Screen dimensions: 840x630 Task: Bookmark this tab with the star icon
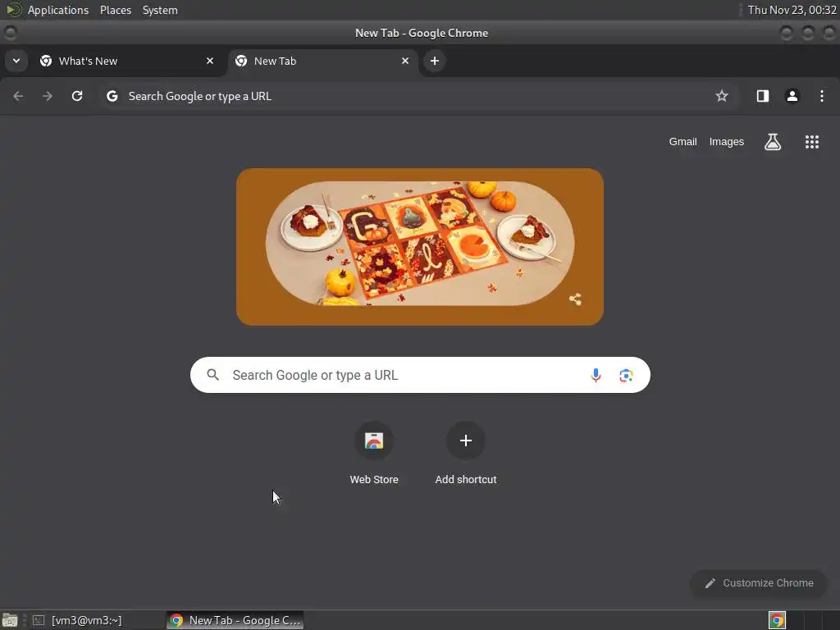pyautogui.click(x=722, y=96)
